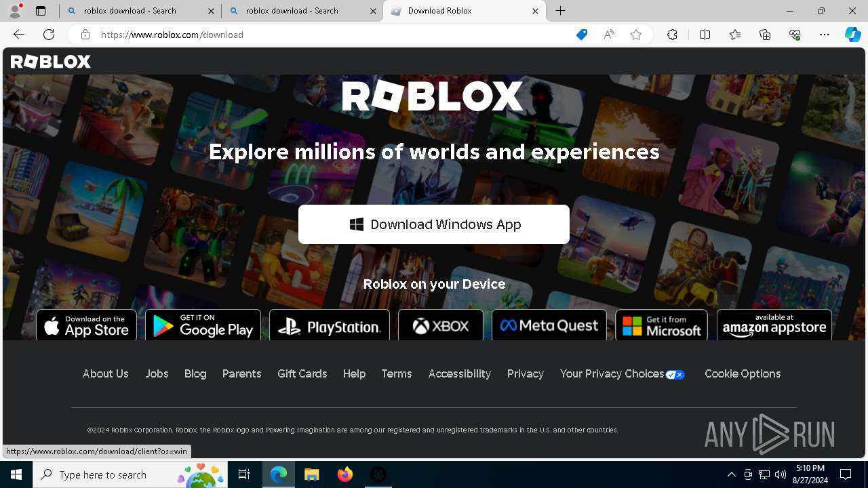Activate Read aloud in address bar

(x=609, y=35)
